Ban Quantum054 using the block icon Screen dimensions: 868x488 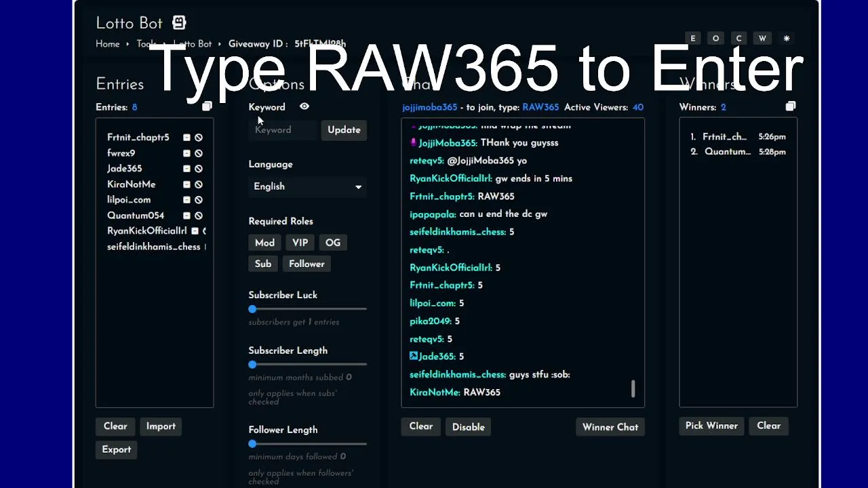(x=199, y=216)
